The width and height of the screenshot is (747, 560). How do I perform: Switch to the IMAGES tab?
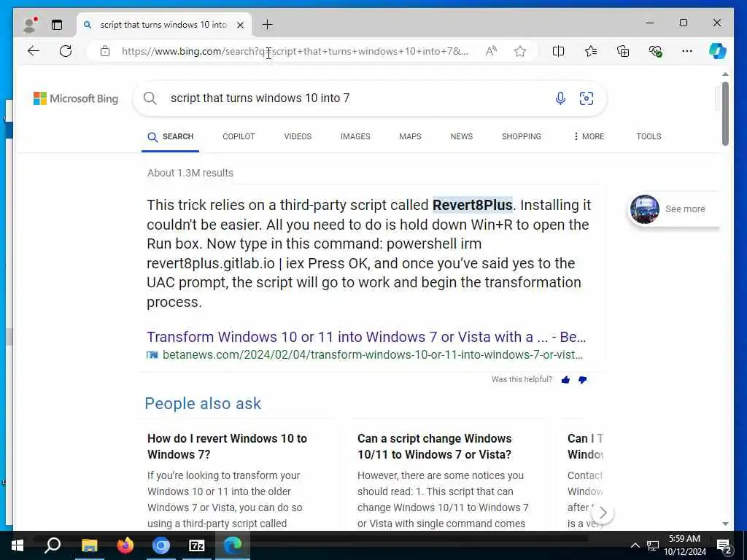355,136
